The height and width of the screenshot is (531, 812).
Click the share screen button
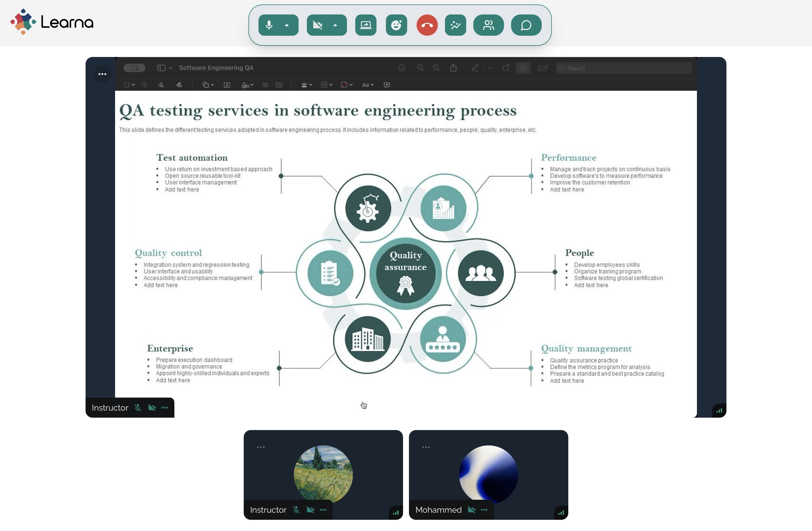point(365,25)
